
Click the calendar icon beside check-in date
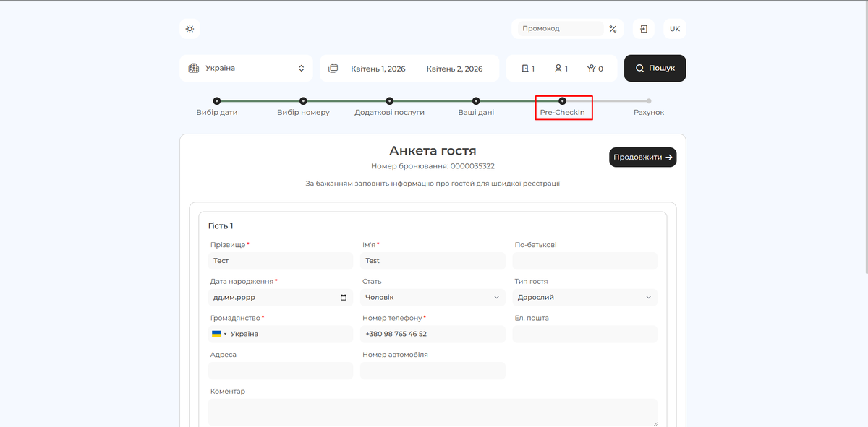click(333, 69)
